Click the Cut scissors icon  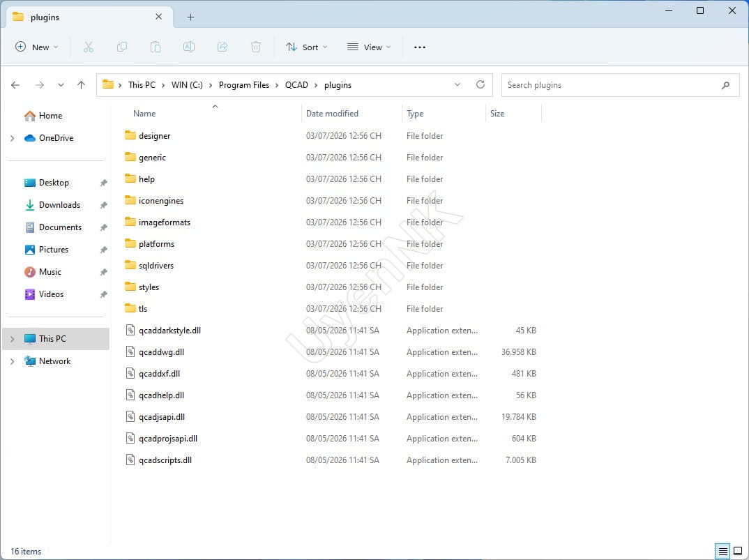tap(89, 47)
